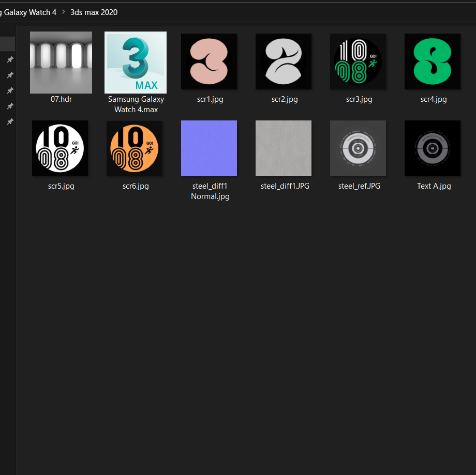476x475 pixels.
Task: Expand the breadcrumb chevron before 3ds max 2020
Action: click(x=64, y=12)
